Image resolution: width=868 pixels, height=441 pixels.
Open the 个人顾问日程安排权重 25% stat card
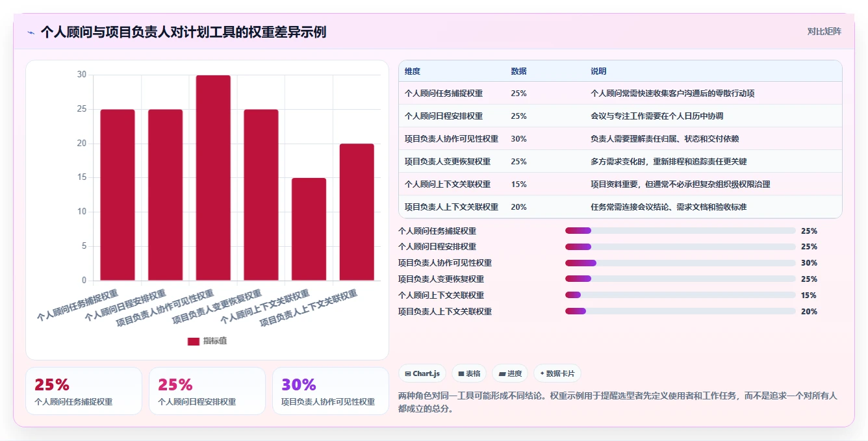pyautogui.click(x=207, y=391)
